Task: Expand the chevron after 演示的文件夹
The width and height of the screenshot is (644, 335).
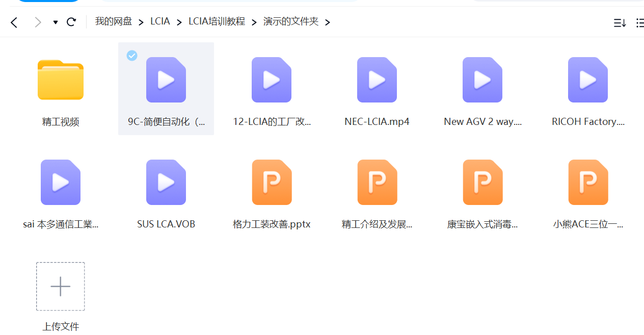Action: (327, 22)
